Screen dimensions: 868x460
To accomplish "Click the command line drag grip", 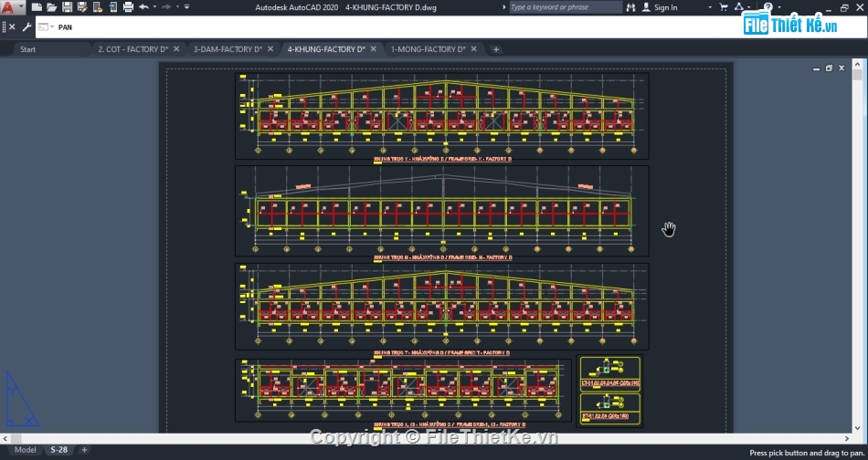I will (x=4, y=26).
